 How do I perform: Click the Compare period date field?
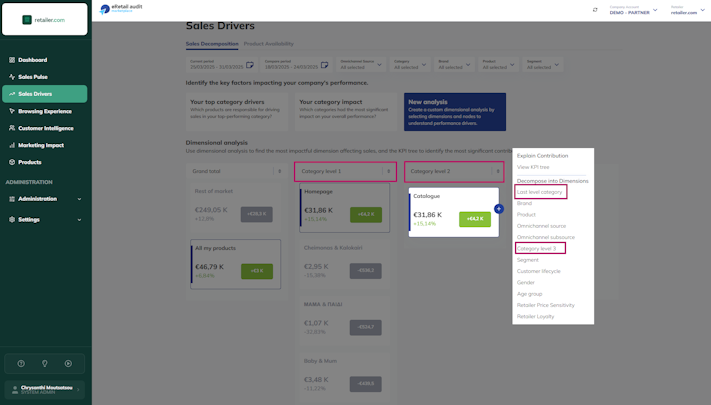tap(297, 64)
